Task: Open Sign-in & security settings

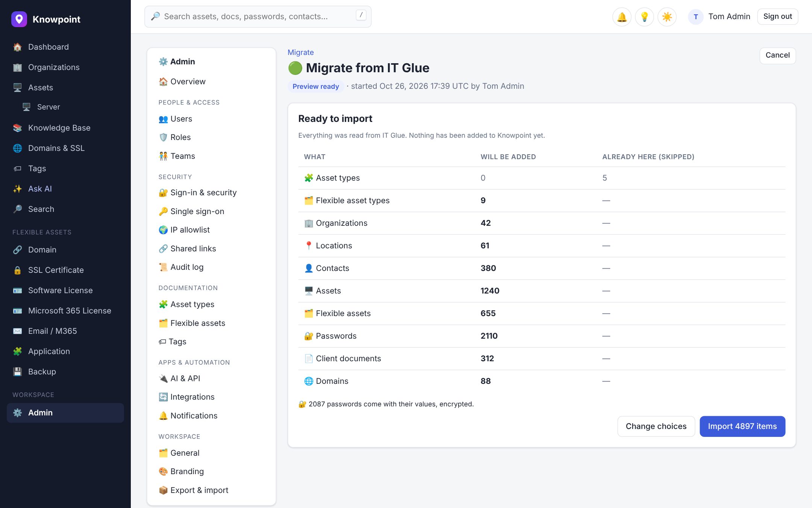Action: (x=211, y=193)
